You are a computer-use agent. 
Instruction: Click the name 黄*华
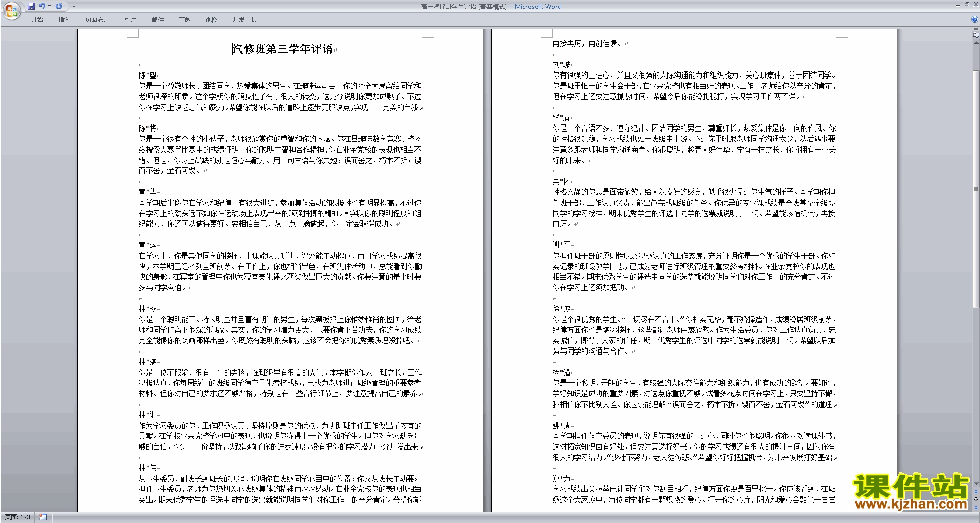pos(148,192)
